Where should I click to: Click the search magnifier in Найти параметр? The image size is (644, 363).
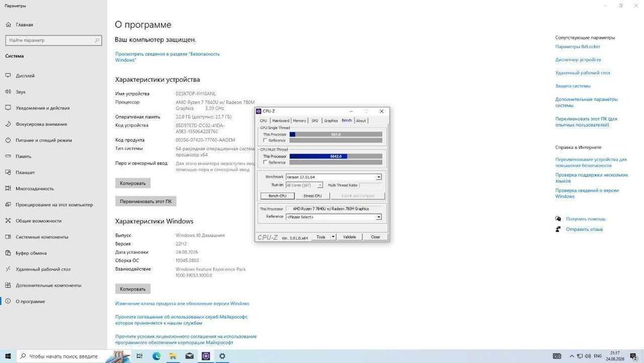97,40
